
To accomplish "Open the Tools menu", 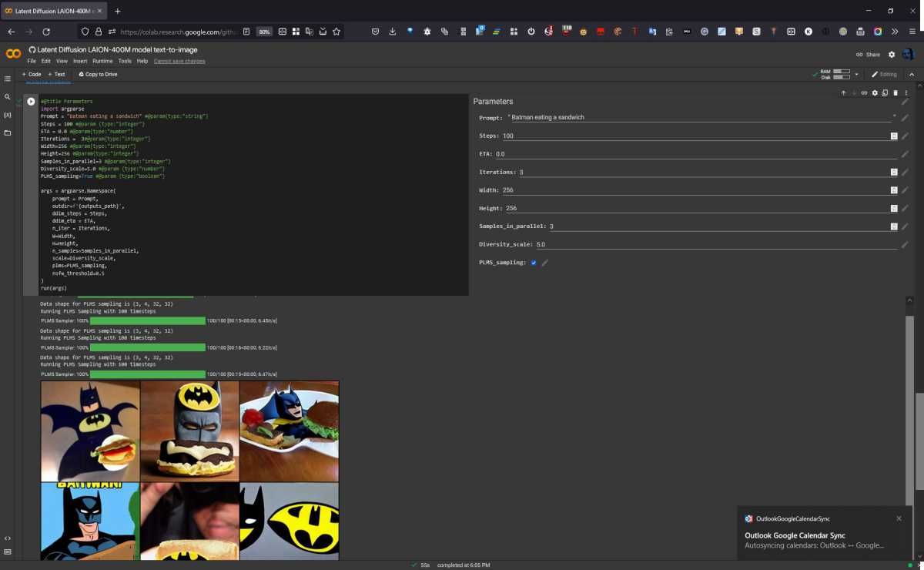I will coord(125,61).
